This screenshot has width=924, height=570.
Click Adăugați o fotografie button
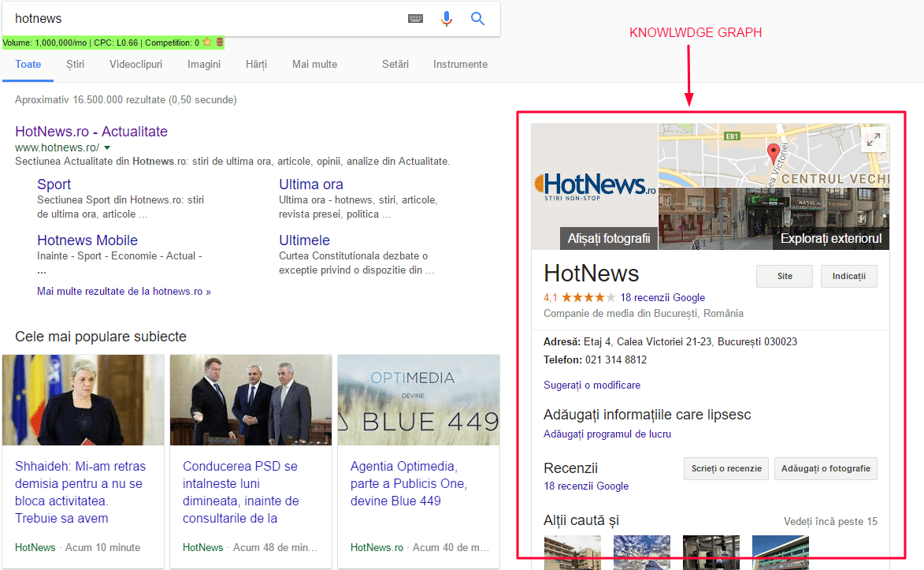pos(826,468)
